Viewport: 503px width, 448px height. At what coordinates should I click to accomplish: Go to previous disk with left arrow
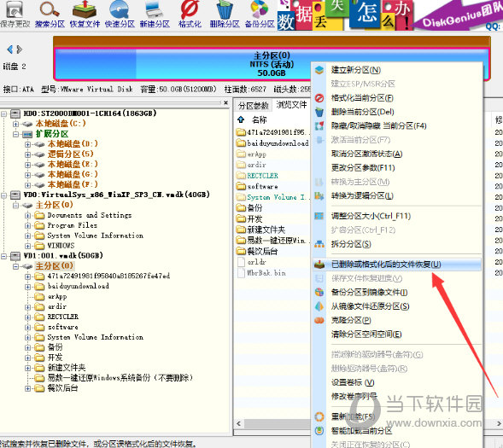coord(10,49)
